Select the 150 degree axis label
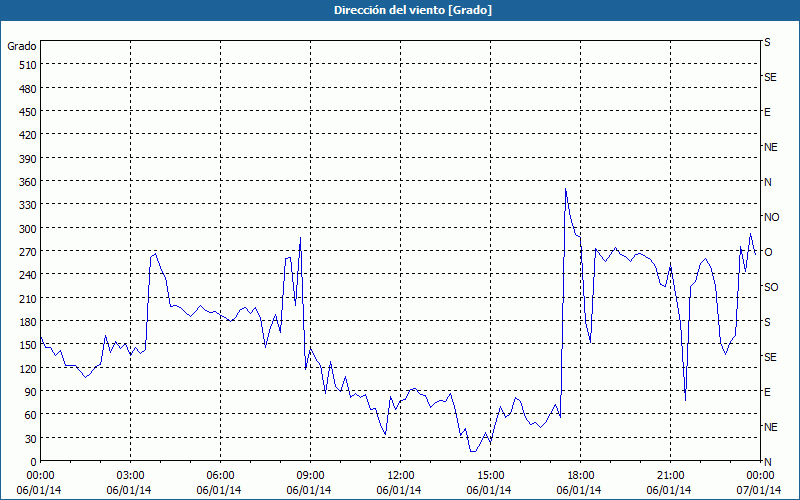Image resolution: width=800 pixels, height=500 pixels. (28, 345)
